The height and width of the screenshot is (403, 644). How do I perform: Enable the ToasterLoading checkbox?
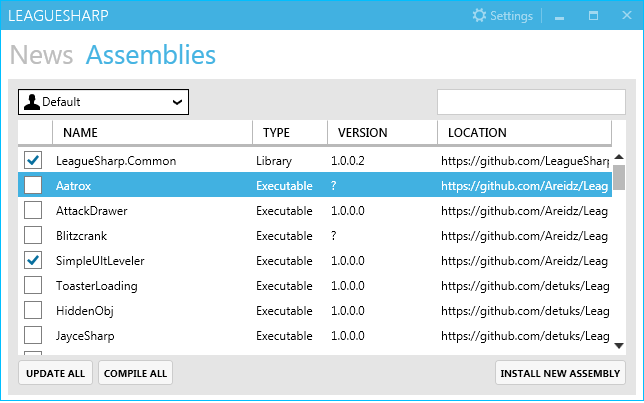click(x=33, y=286)
